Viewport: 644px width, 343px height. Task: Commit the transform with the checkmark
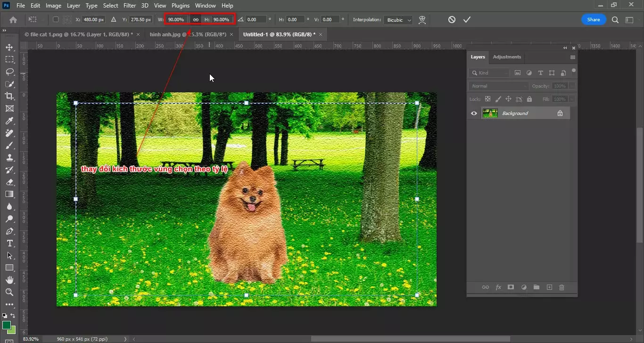467,19
